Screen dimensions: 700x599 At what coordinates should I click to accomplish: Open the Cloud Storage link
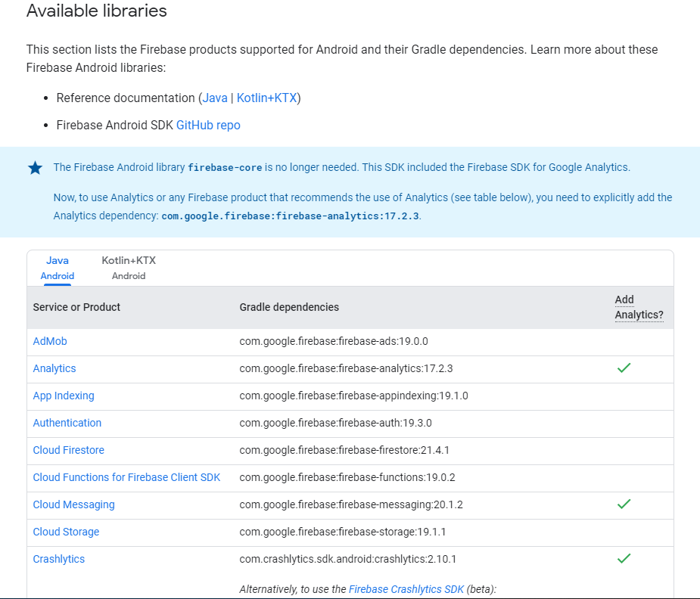point(66,532)
